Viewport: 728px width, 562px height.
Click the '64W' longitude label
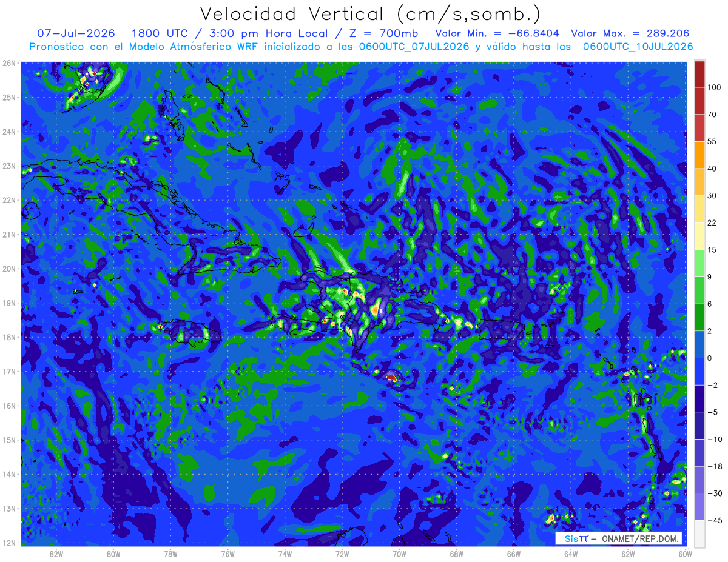pos(571,554)
